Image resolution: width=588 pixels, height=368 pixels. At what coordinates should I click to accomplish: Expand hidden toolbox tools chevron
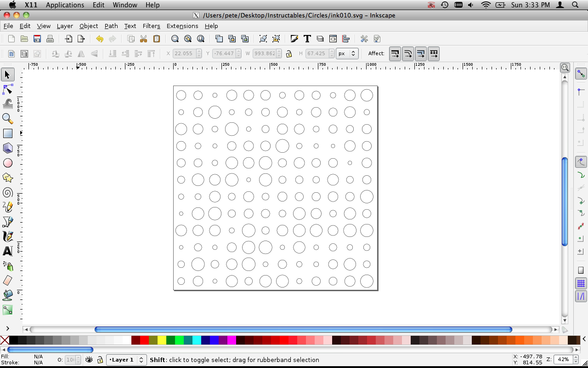pyautogui.click(x=7, y=328)
